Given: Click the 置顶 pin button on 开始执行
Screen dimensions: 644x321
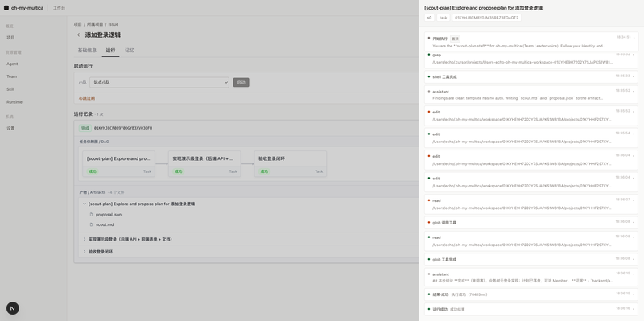Looking at the screenshot, I should (x=455, y=39).
